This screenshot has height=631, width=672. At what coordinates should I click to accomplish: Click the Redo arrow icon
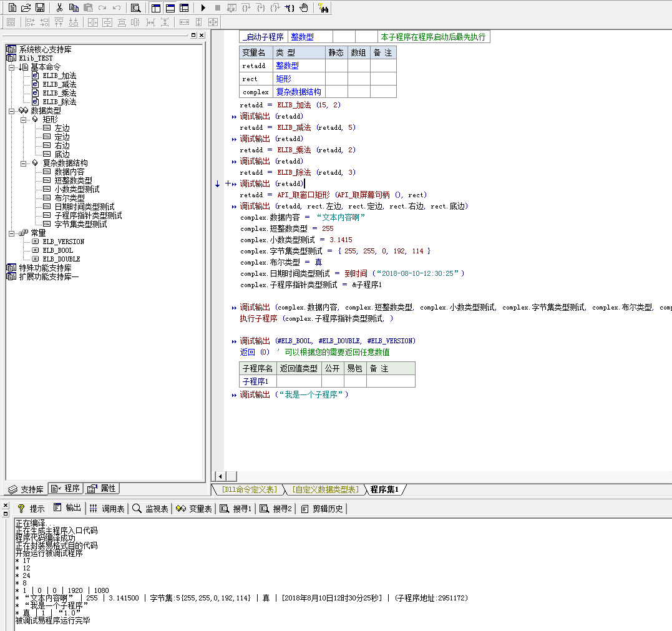pyautogui.click(x=102, y=7)
